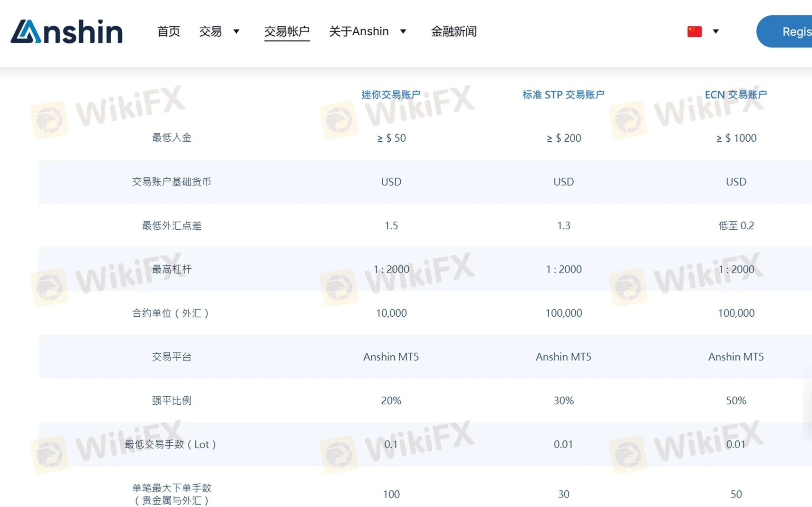
Task: Click the 标准 STP 交易账户 header
Action: [563, 95]
